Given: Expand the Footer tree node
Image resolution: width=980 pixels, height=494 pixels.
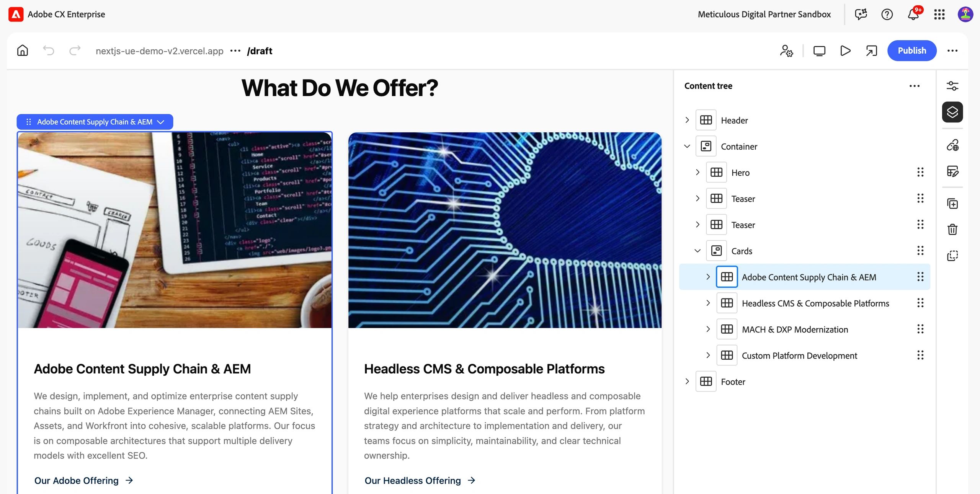Looking at the screenshot, I should (687, 381).
